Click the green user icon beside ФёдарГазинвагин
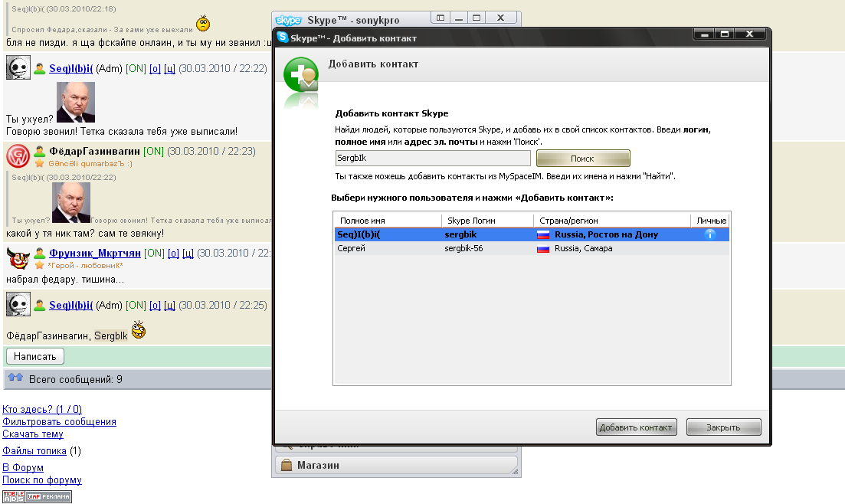The width and height of the screenshot is (845, 504). tap(39, 151)
